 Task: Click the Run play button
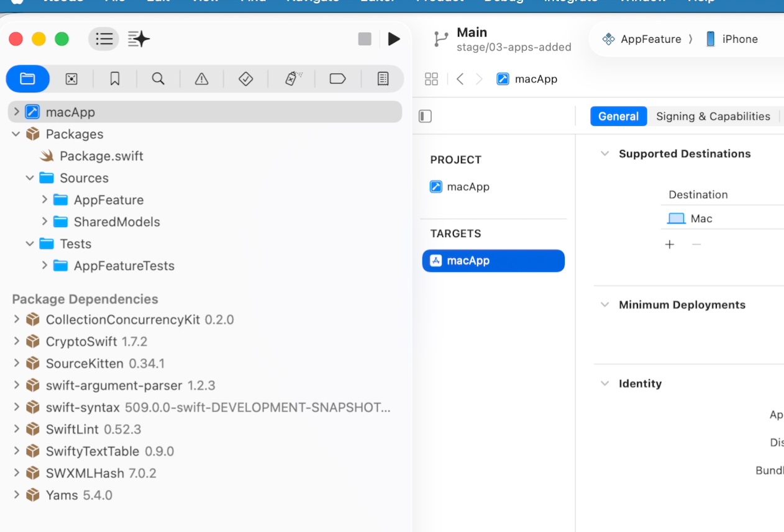[x=394, y=39]
